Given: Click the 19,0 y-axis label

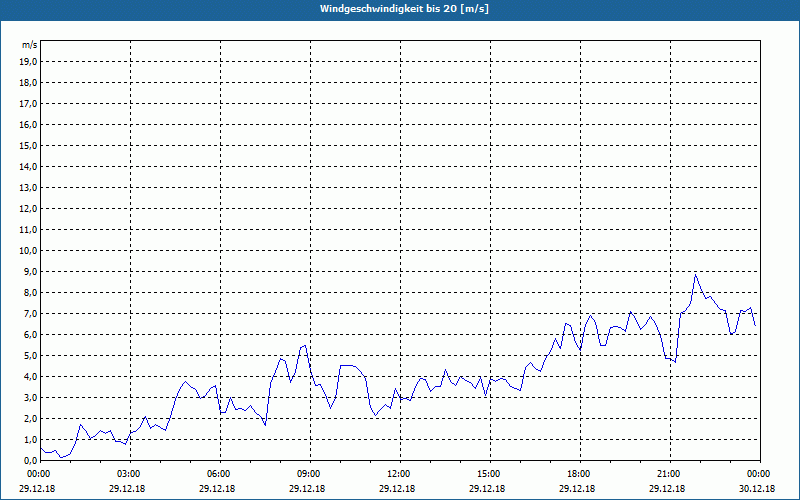Looking at the screenshot, I should pyautogui.click(x=28, y=62).
